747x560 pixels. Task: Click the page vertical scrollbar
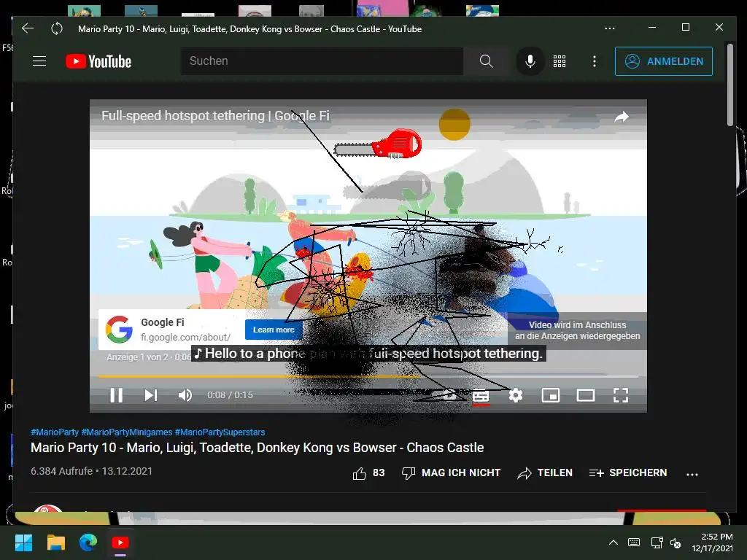point(729,85)
